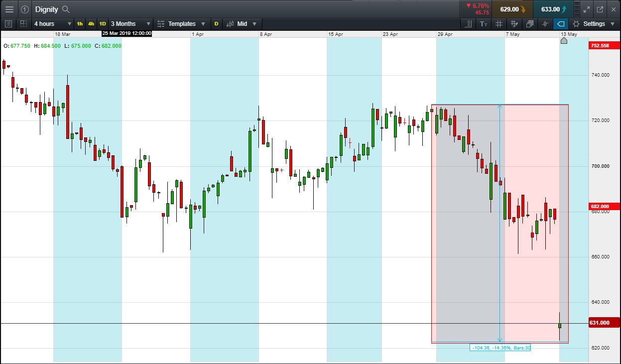Toggle the highlighted price tag label icon
The image size is (621, 364).
click(561, 24)
